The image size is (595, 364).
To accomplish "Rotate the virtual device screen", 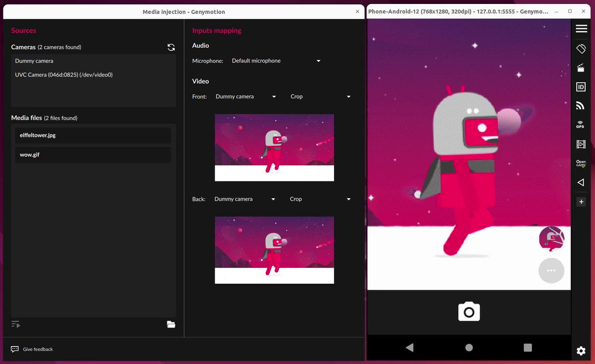I will [581, 49].
